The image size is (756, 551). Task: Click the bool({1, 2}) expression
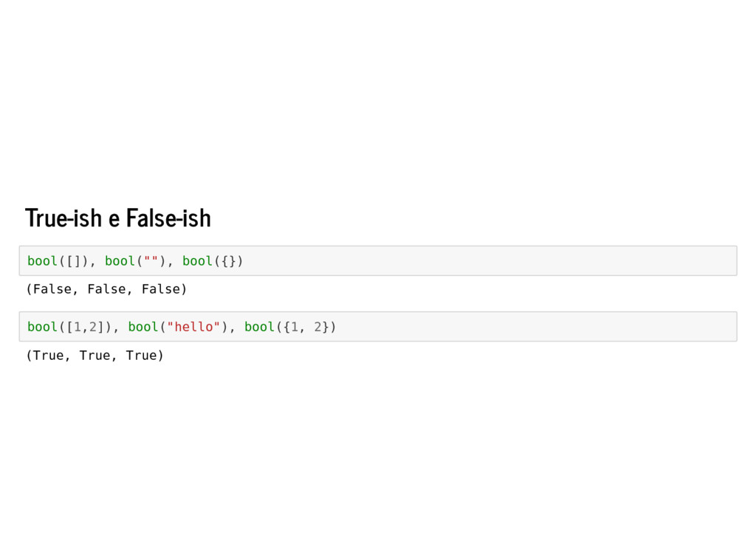click(290, 327)
